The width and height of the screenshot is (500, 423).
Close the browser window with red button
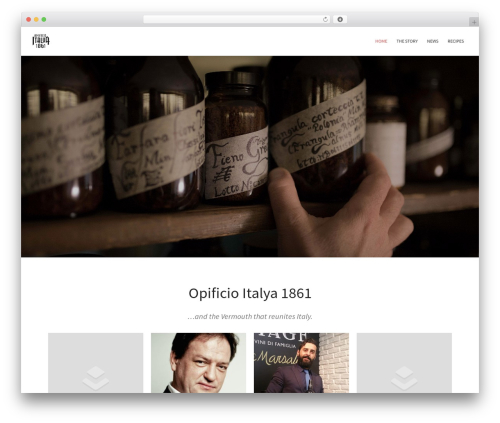[29, 19]
